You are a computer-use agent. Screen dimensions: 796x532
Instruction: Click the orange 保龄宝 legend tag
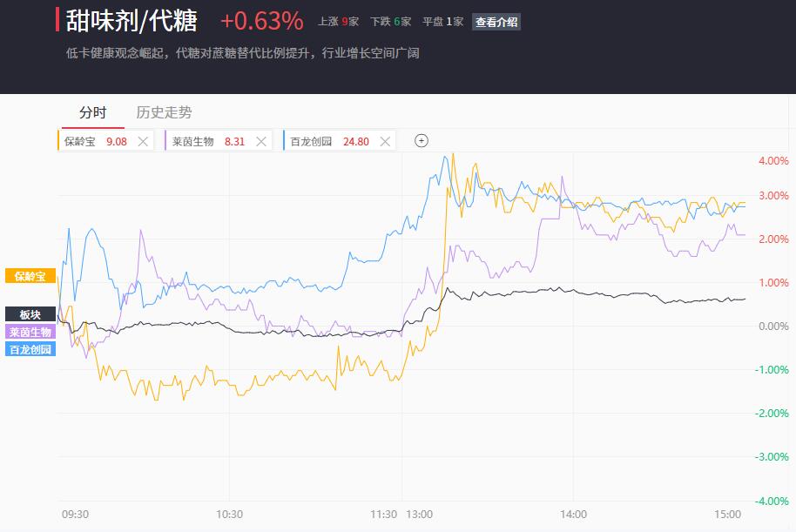(30, 276)
